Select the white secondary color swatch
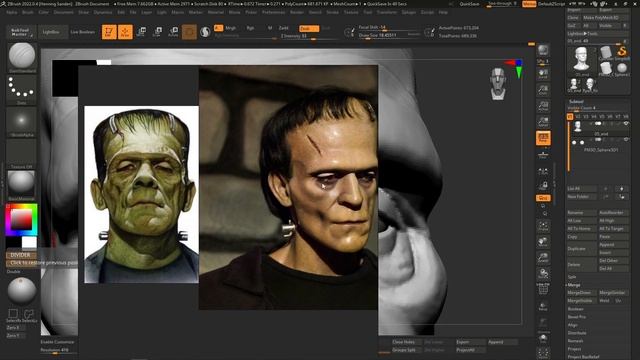 tap(29, 242)
